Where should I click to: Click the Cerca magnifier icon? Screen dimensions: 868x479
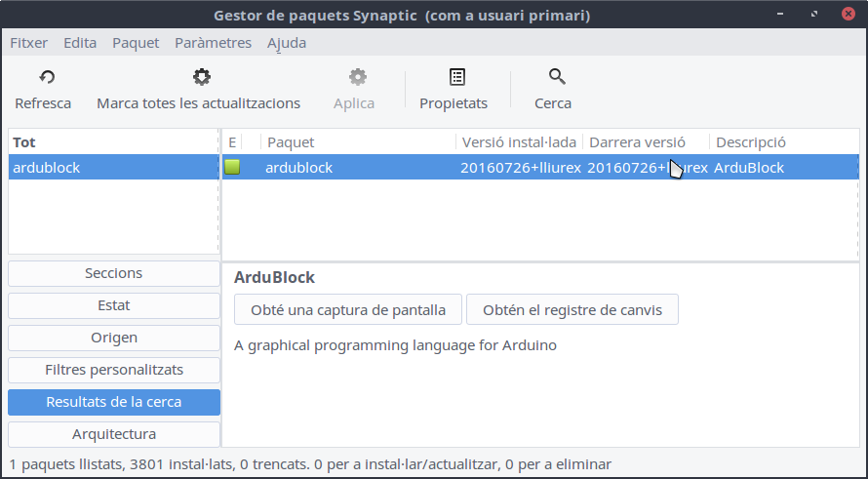[x=557, y=77]
